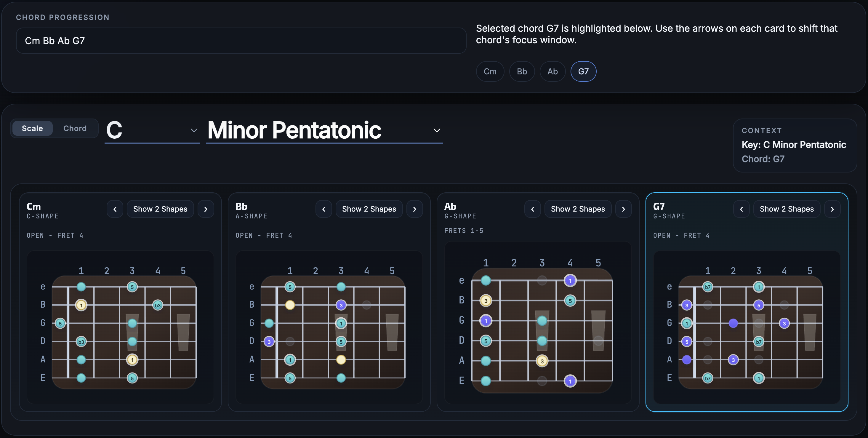Click purple open 3 on Bb D string
The width and height of the screenshot is (868, 438).
pyautogui.click(x=269, y=342)
